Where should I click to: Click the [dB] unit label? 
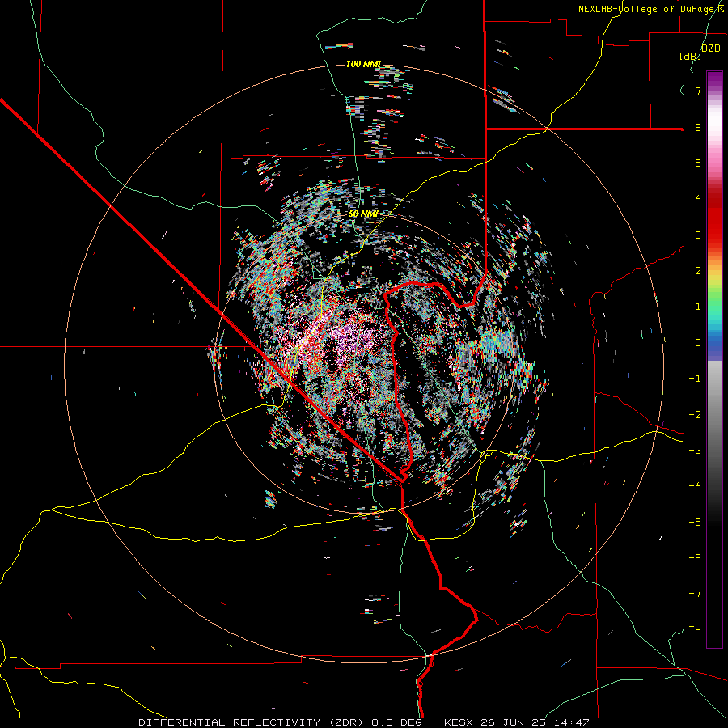690,56
